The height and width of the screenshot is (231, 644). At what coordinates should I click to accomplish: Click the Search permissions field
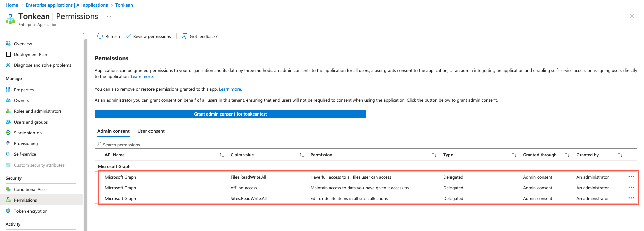(x=366, y=145)
